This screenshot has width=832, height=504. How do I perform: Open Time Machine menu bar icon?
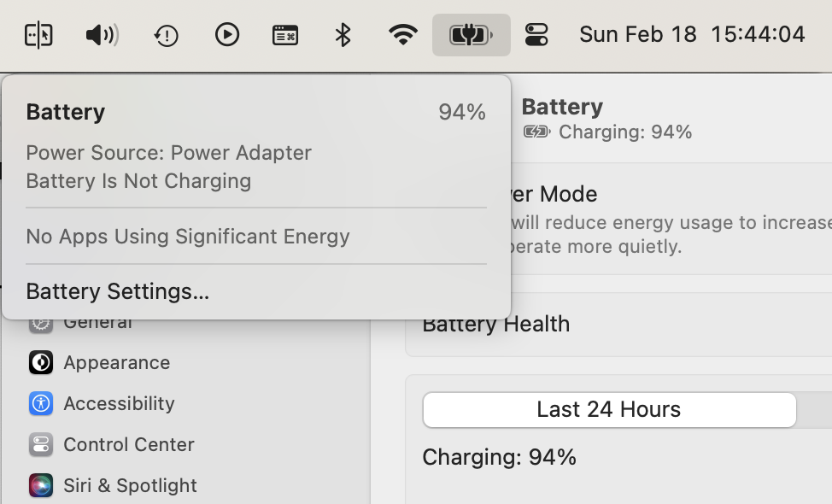166,35
